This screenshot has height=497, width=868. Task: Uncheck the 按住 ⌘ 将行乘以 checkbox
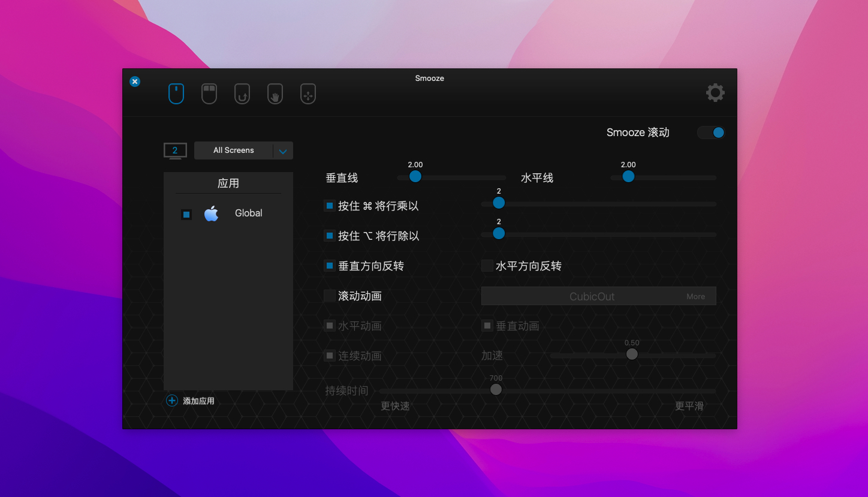330,206
